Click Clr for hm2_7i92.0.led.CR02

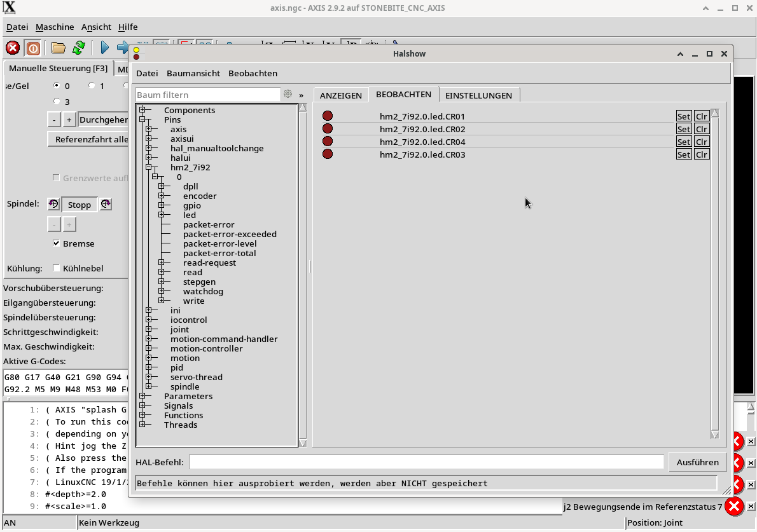[x=702, y=129]
